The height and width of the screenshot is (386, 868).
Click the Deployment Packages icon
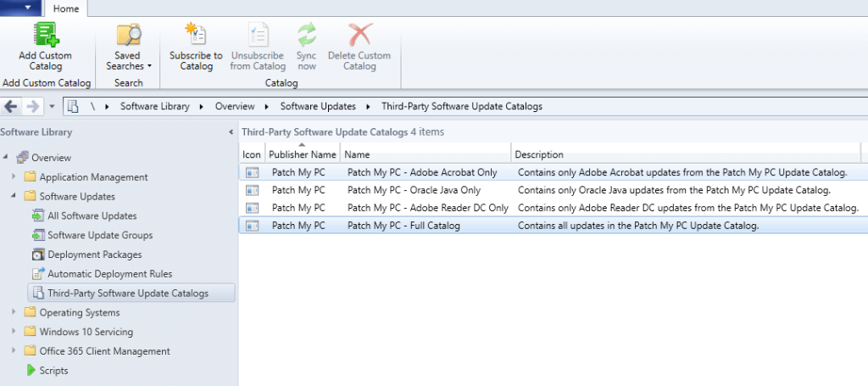tap(37, 255)
